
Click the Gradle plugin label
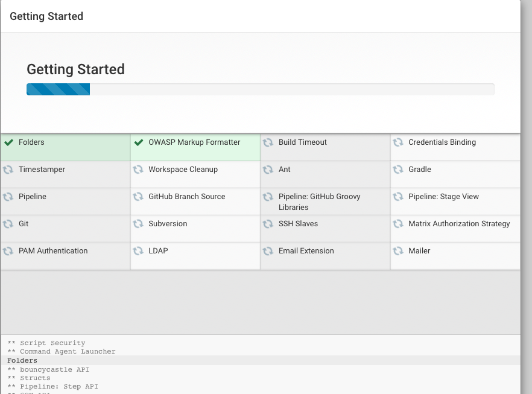pos(420,170)
